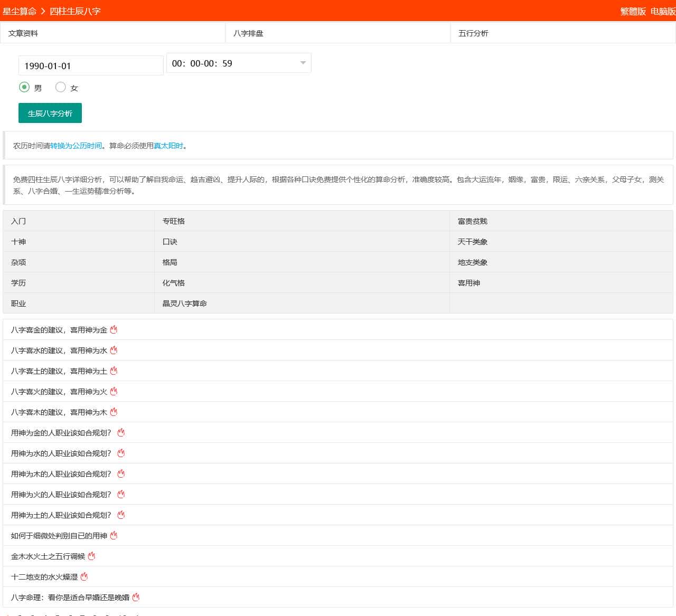Screen dimensions: 676x616
Task: Open 天干类象 category
Action: coord(473,242)
